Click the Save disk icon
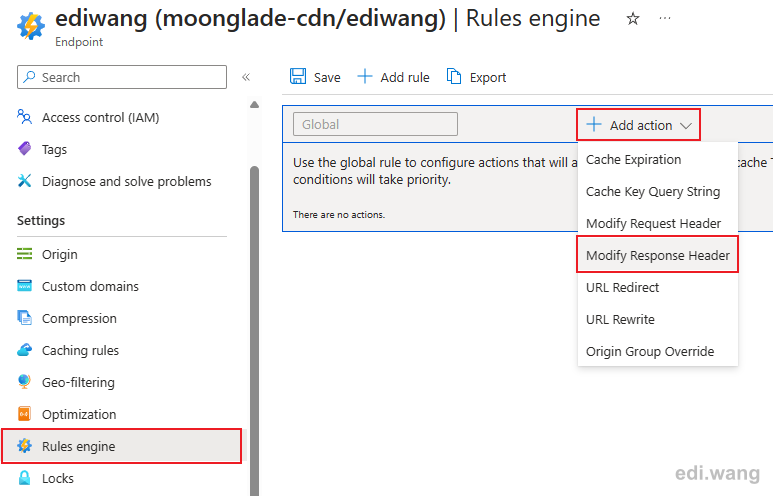Image resolution: width=773 pixels, height=496 pixels. 298,76
